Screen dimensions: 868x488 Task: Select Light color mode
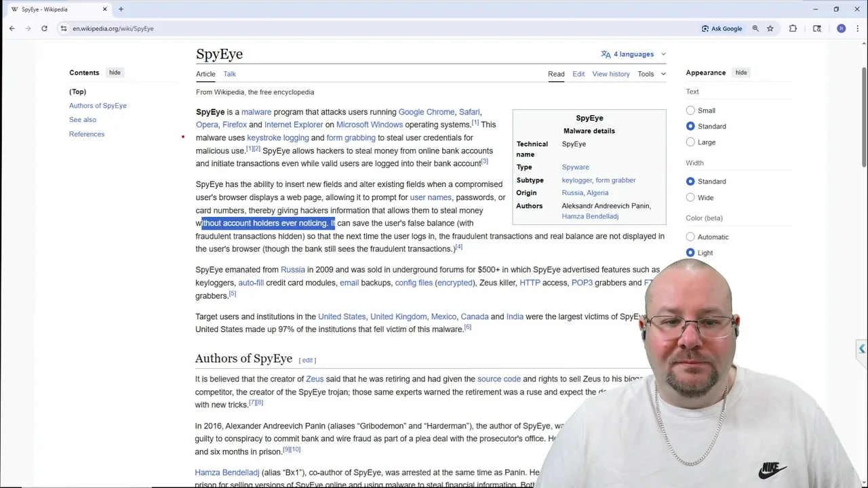[x=690, y=253]
